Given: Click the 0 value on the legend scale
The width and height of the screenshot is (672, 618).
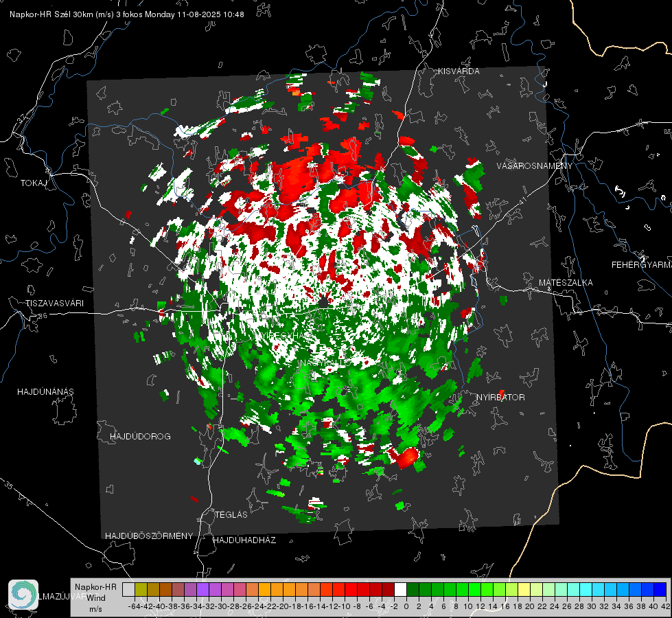Looking at the screenshot, I should [x=406, y=606].
